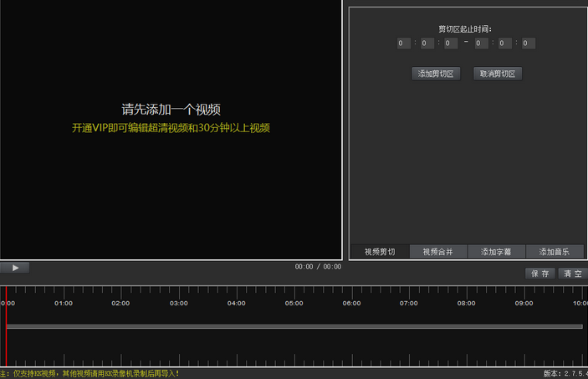Focus the end time minutes field
Screen dimensions: 588x379
pos(504,44)
